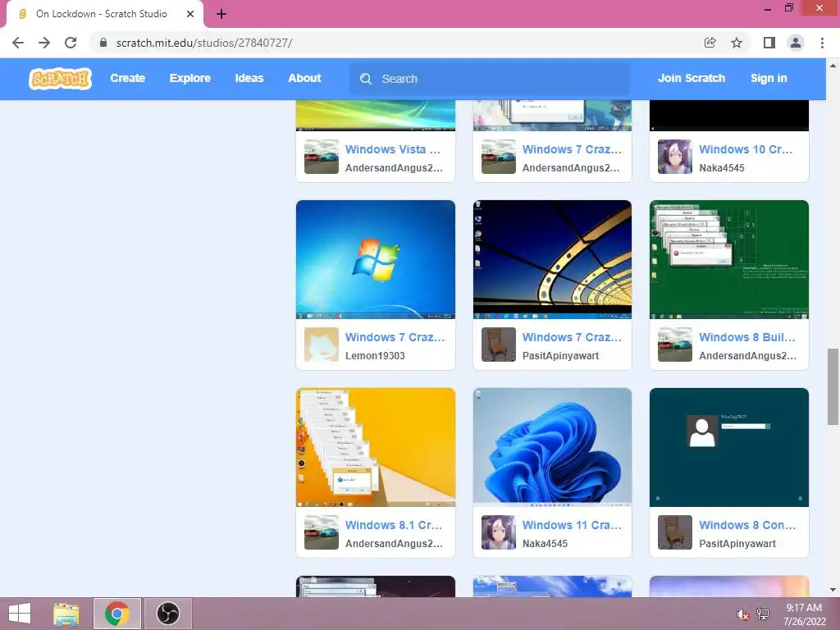This screenshot has height=630, width=840.
Task: Open PasitApinyawart avatar beside Windows 7 Craz
Action: 498,345
